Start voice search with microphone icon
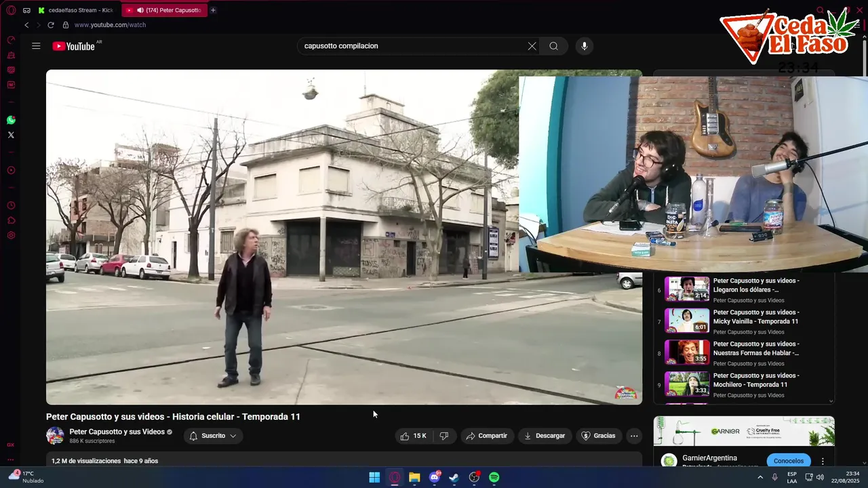Viewport: 868px width, 488px height. click(x=585, y=46)
